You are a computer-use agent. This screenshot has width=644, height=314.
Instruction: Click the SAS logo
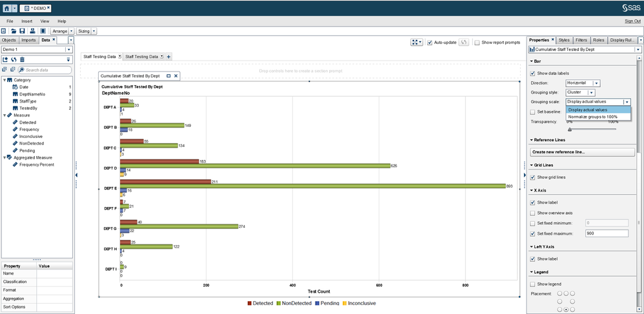(632, 7)
